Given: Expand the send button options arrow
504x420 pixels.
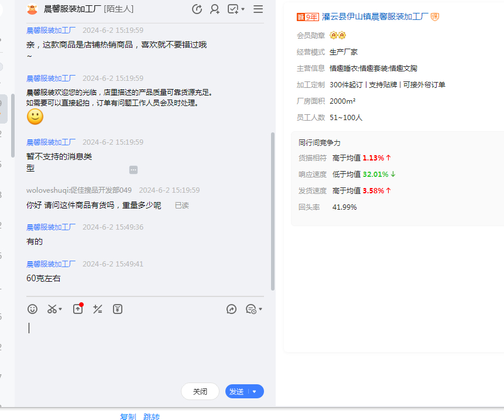Looking at the screenshot, I should tap(255, 391).
